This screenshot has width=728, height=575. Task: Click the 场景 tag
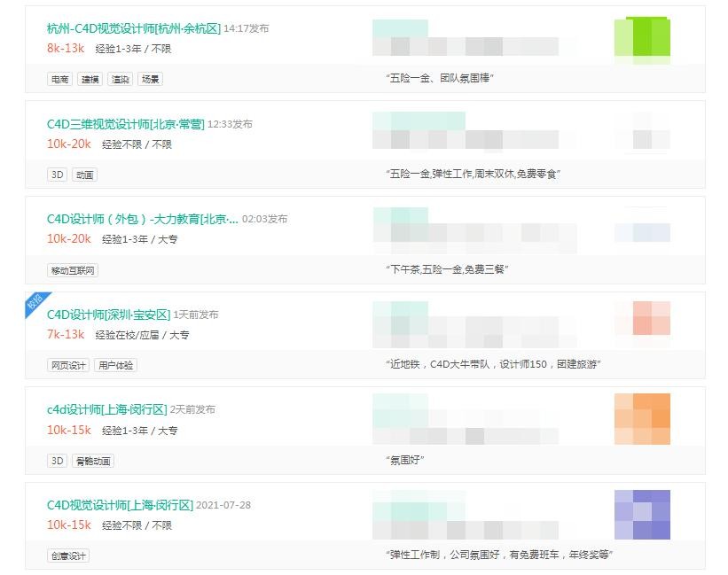[151, 79]
